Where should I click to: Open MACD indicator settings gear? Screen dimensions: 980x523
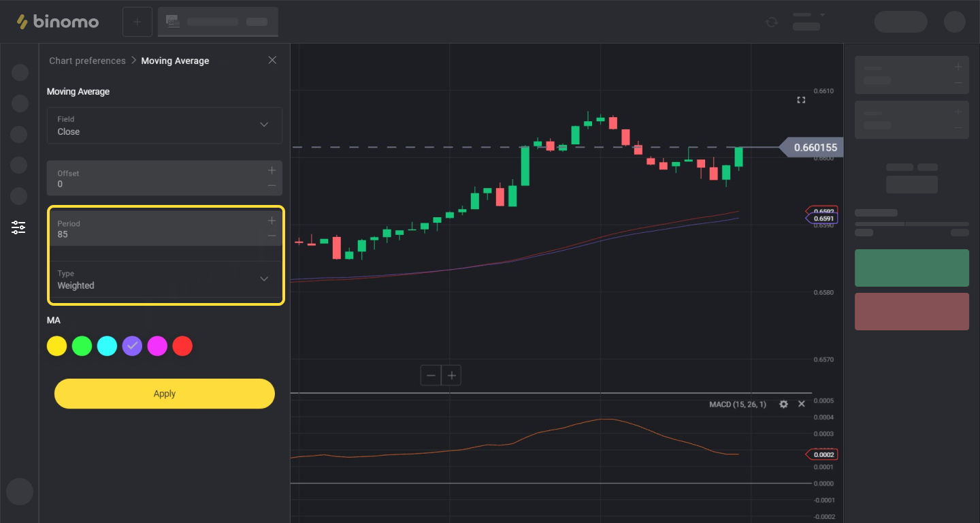783,404
